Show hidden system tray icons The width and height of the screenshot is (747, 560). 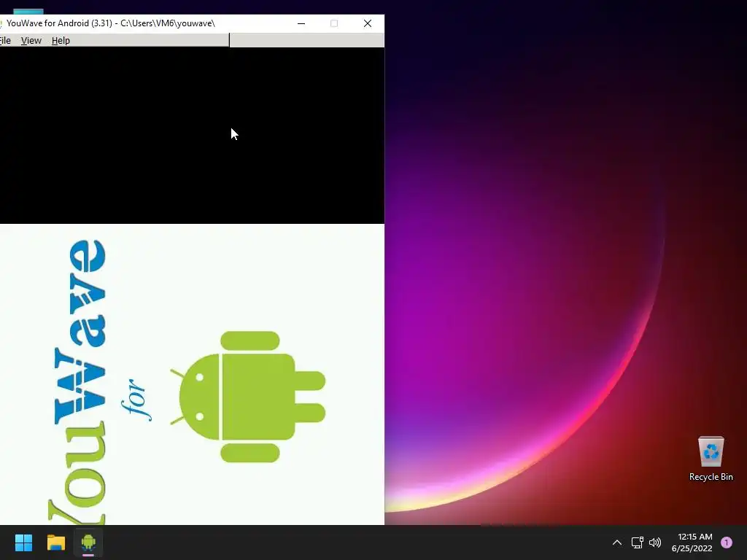tap(616, 542)
